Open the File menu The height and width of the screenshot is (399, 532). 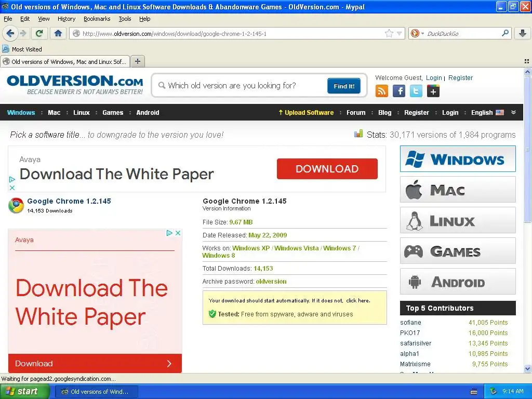[x=8, y=19]
